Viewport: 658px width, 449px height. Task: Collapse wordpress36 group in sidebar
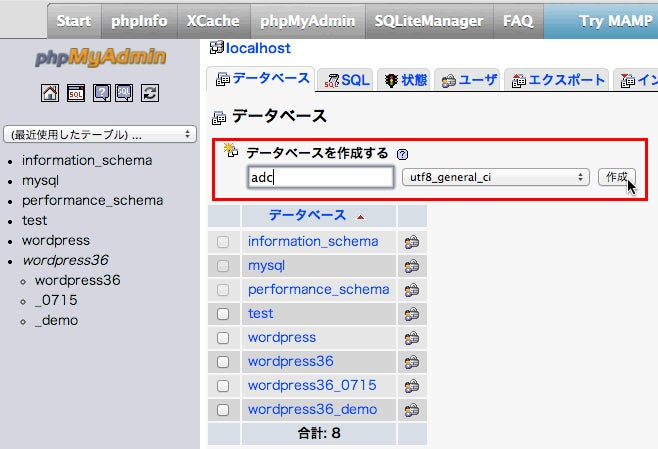coord(65,260)
